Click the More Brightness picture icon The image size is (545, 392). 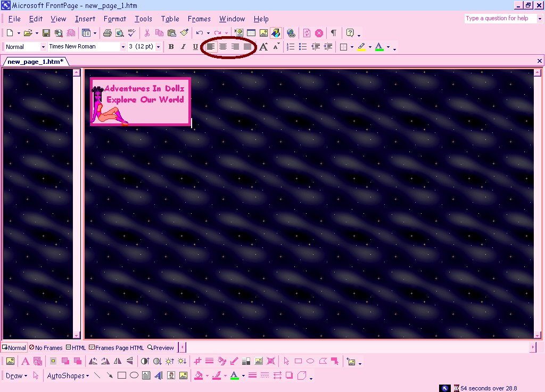point(170,361)
